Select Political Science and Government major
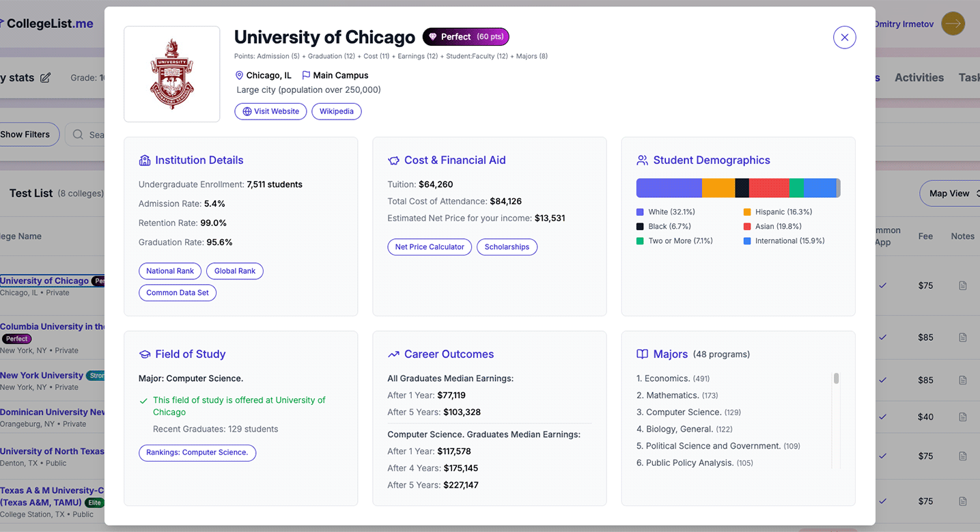This screenshot has width=980, height=532. click(718, 446)
